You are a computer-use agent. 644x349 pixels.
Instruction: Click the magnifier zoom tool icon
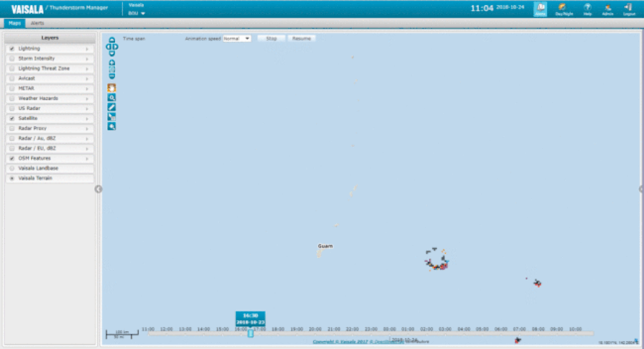click(x=112, y=98)
